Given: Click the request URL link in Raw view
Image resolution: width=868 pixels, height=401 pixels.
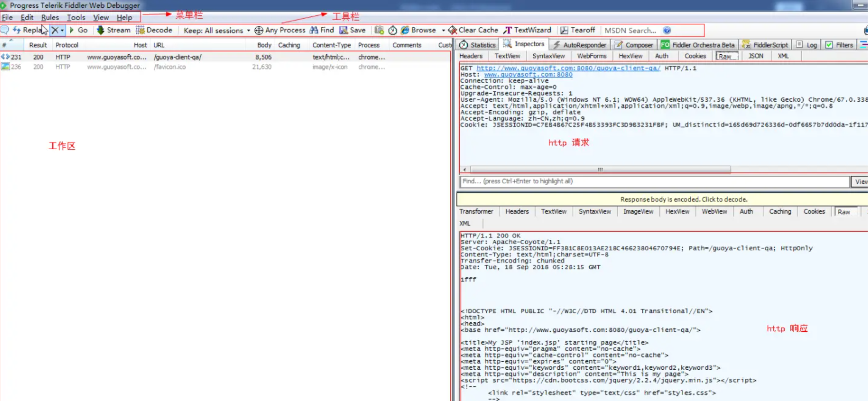Looking at the screenshot, I should 568,68.
